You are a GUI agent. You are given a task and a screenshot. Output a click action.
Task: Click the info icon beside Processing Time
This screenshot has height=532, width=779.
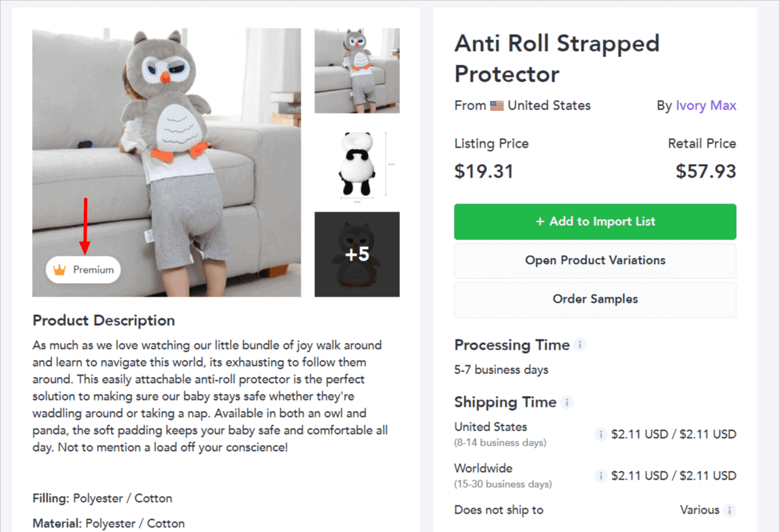[580, 345]
